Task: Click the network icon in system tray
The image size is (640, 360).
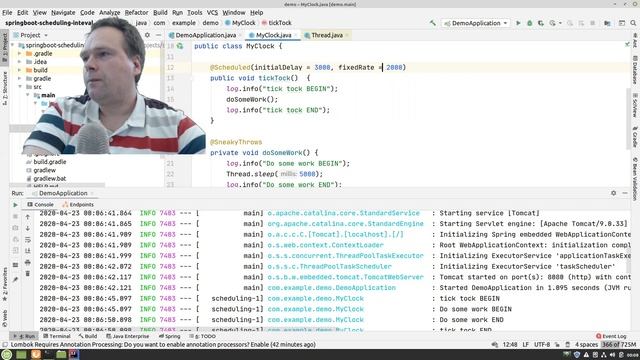Action: coord(603,355)
